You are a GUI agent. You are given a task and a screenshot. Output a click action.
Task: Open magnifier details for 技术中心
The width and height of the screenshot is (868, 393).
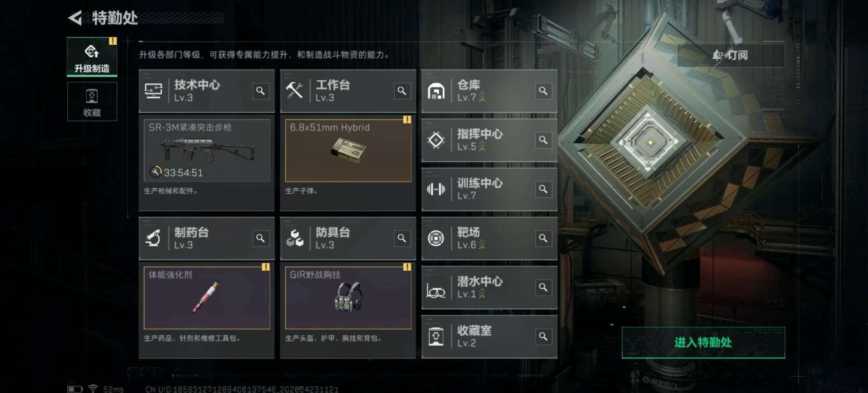[x=260, y=91]
